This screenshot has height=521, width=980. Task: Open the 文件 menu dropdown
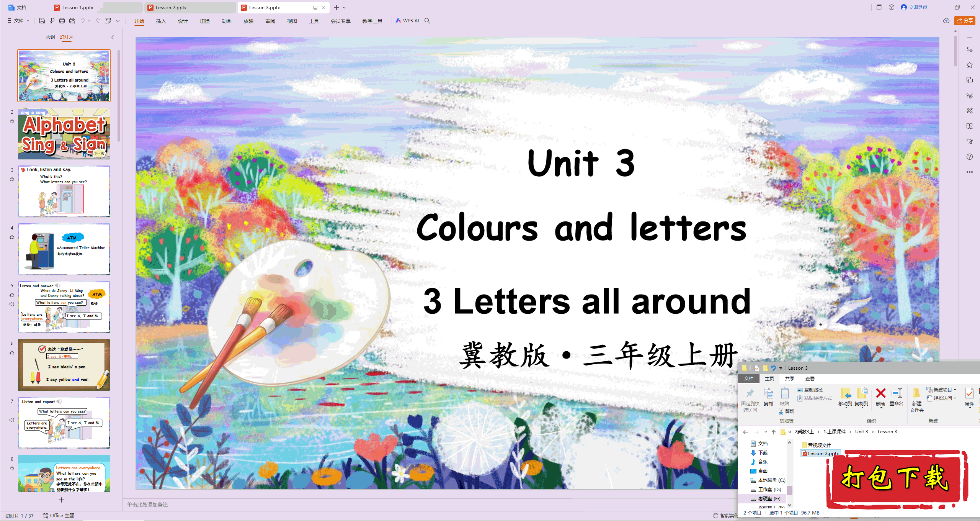(x=18, y=21)
